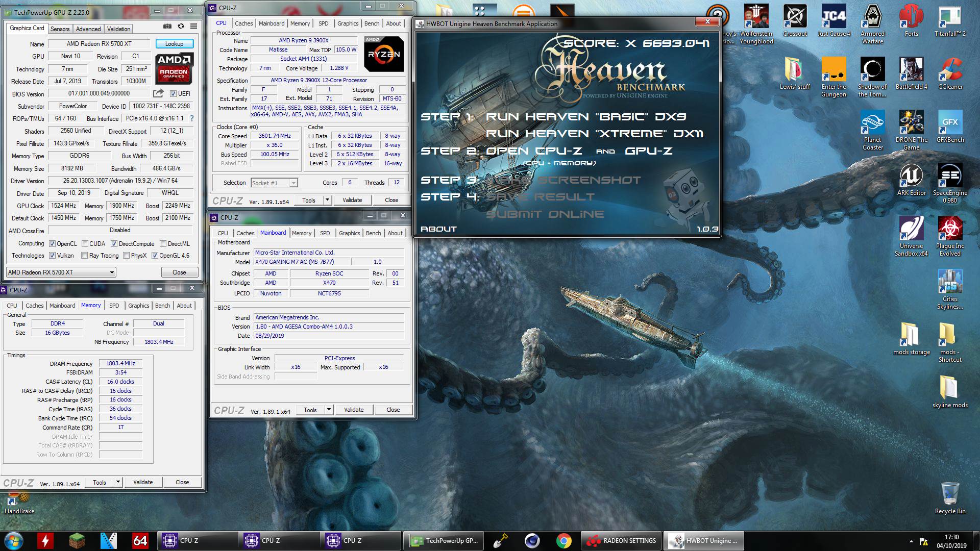
Task: Toggle the CUDA checkbox
Action: (85, 244)
